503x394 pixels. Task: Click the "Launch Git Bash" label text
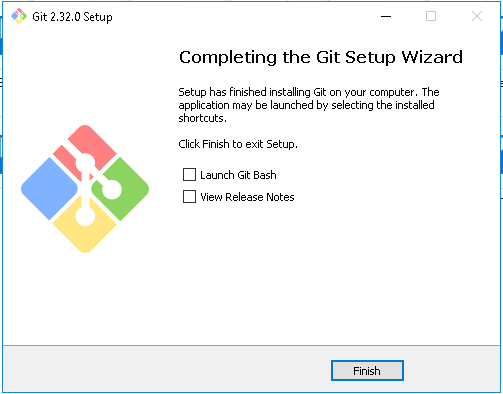tap(238, 175)
